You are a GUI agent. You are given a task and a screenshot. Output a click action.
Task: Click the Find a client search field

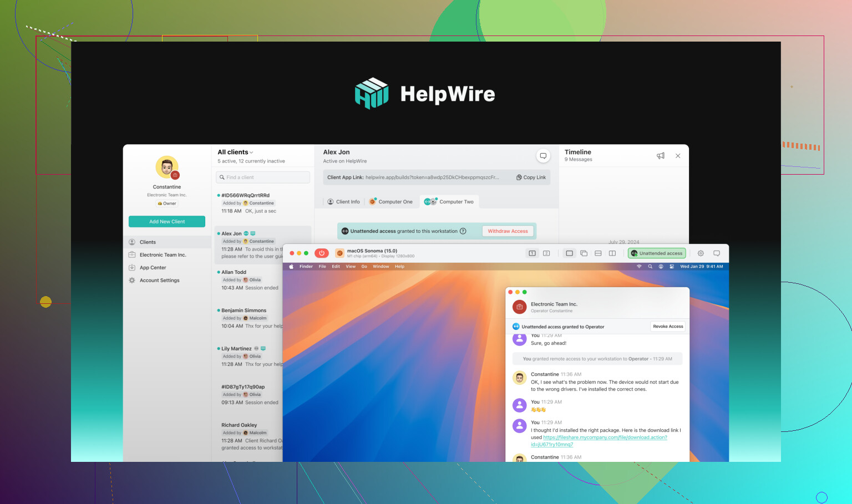(263, 177)
